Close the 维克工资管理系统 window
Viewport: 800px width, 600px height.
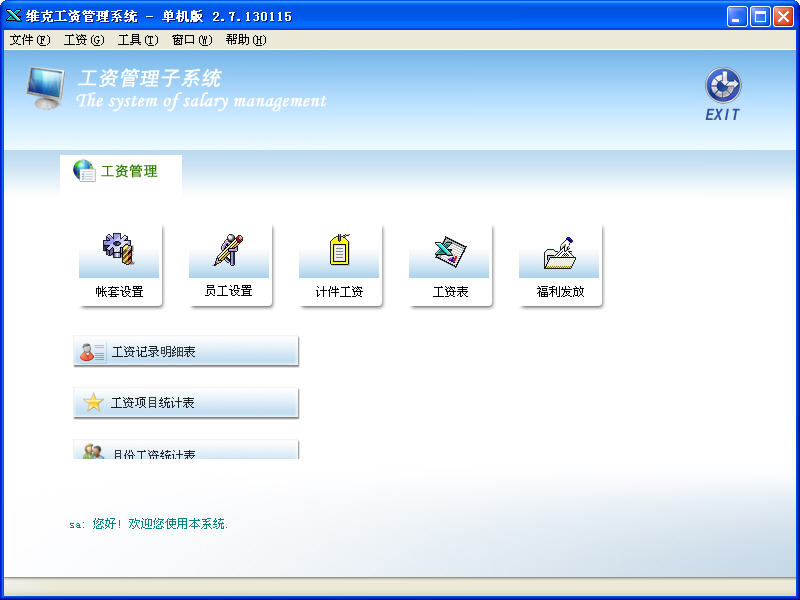pyautogui.click(x=783, y=17)
